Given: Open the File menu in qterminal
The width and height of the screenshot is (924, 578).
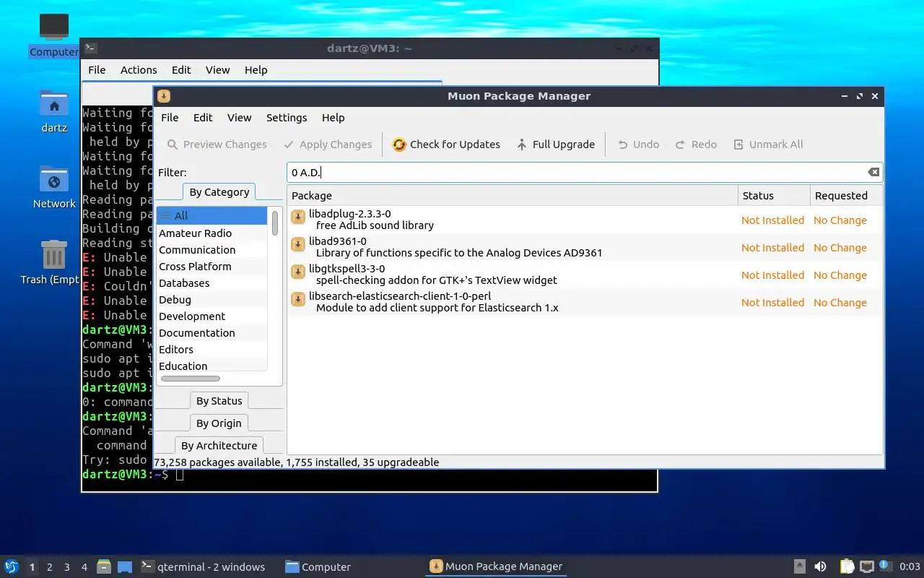Looking at the screenshot, I should point(97,70).
